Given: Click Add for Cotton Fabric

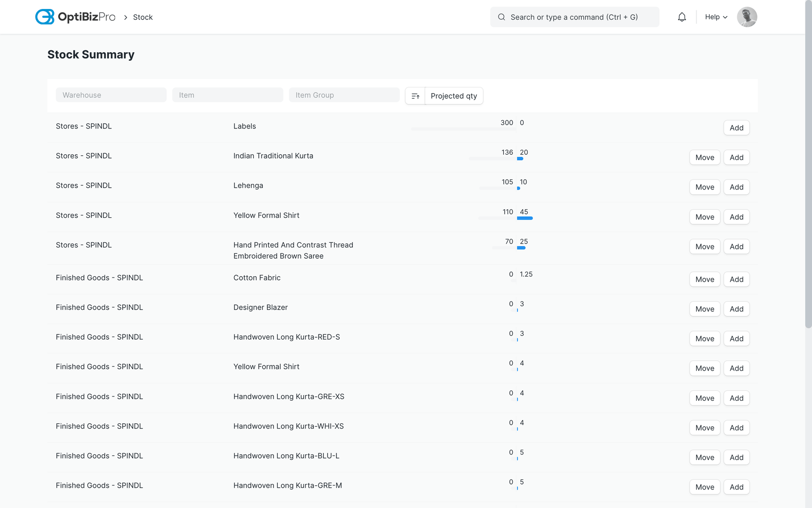Looking at the screenshot, I should 736,279.
